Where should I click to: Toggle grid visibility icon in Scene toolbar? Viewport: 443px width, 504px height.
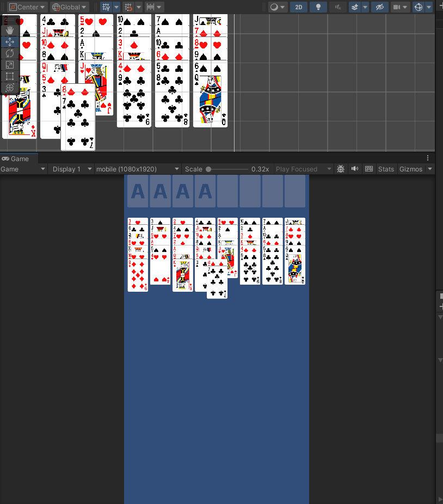(107, 7)
